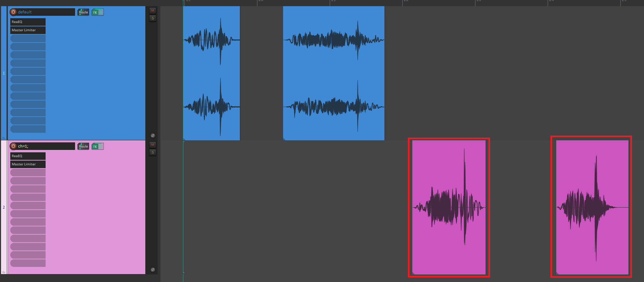Open Route settings for default track
This screenshot has width=644, height=282.
tap(83, 12)
